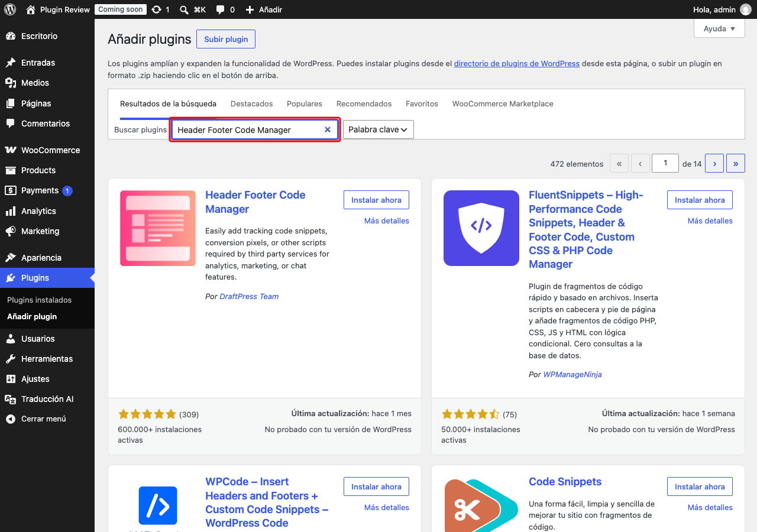Image resolution: width=757 pixels, height=532 pixels.
Task: Install the FluentSnippets plugin now
Action: coord(700,200)
